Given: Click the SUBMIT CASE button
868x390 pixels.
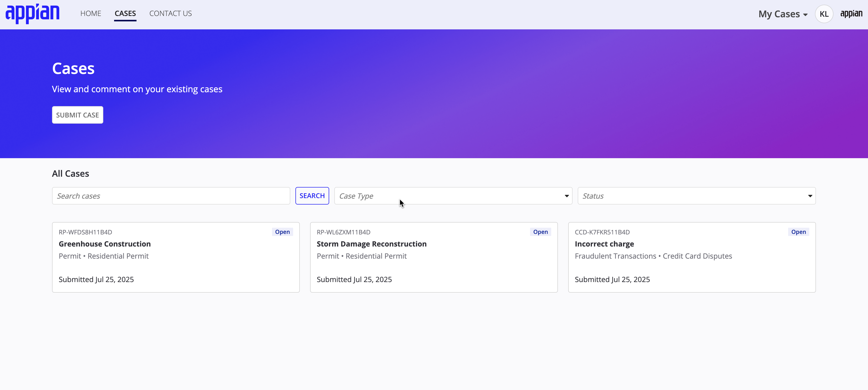Looking at the screenshot, I should (78, 115).
